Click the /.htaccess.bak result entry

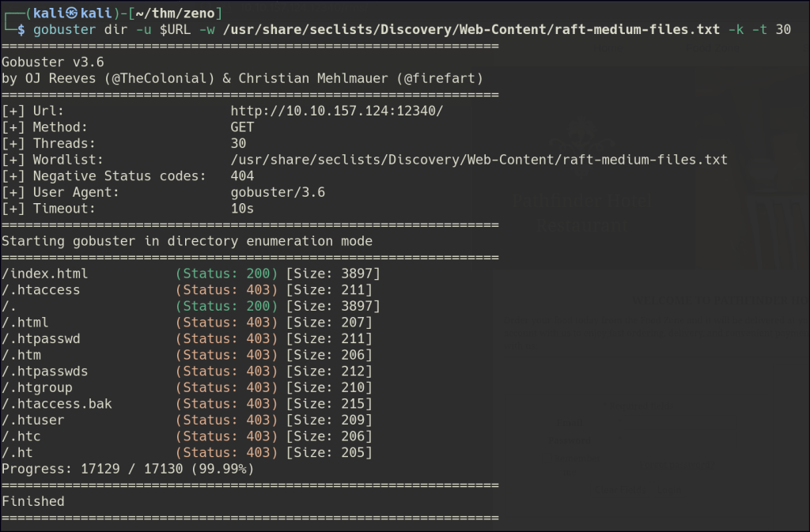click(57, 403)
